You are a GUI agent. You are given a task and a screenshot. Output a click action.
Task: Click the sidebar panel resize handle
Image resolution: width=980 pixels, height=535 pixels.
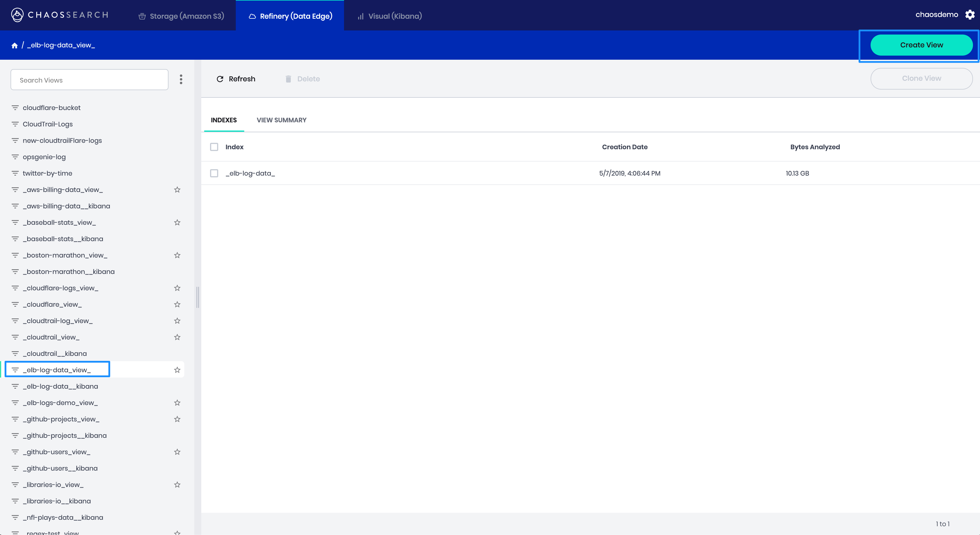click(x=197, y=297)
